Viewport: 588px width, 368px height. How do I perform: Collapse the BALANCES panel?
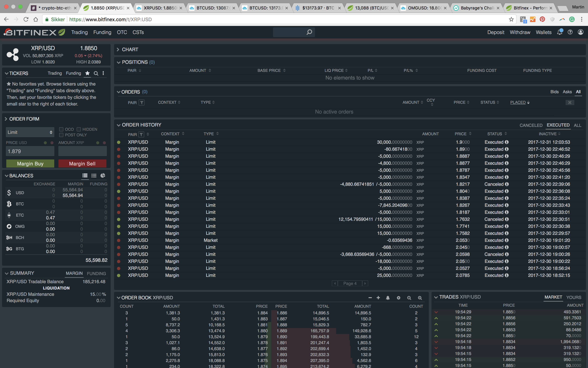[x=6, y=176]
